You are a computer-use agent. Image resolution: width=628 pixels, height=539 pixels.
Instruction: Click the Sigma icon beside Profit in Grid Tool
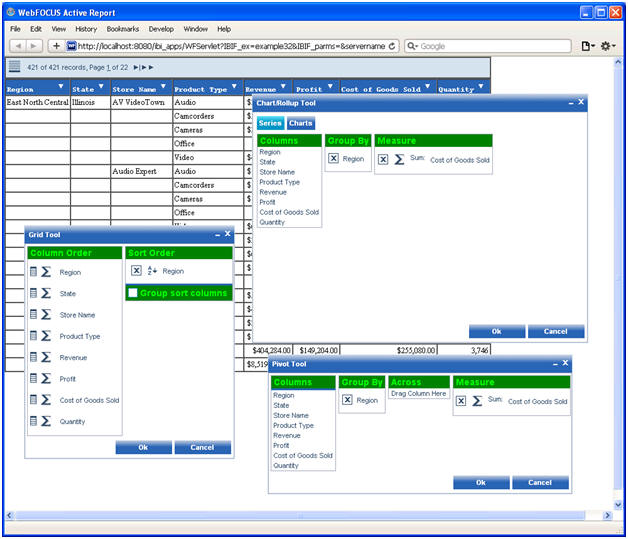pyautogui.click(x=46, y=378)
